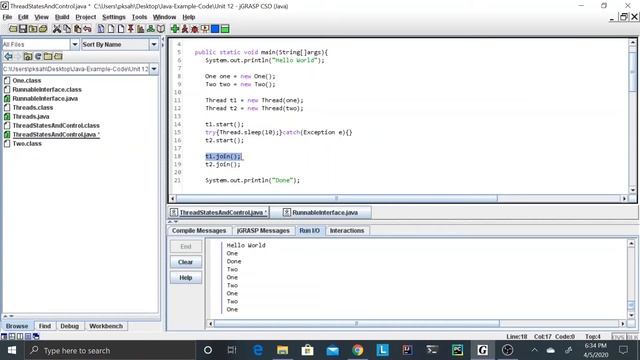Image resolution: width=640 pixels, height=360 pixels.
Task: Open Microsoft Edge from the taskbar
Action: coord(258,350)
